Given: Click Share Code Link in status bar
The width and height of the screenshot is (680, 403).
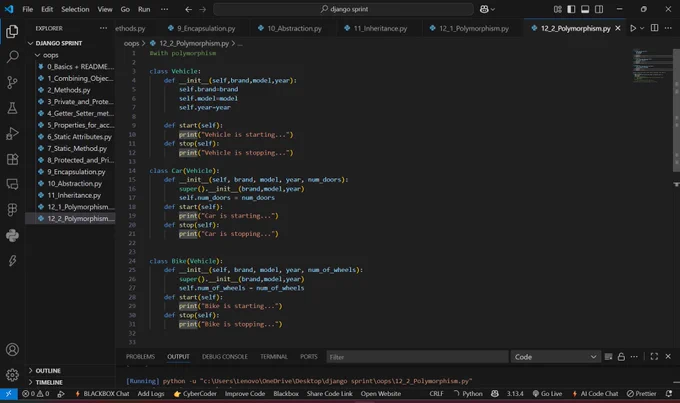Looking at the screenshot, I should (330, 393).
